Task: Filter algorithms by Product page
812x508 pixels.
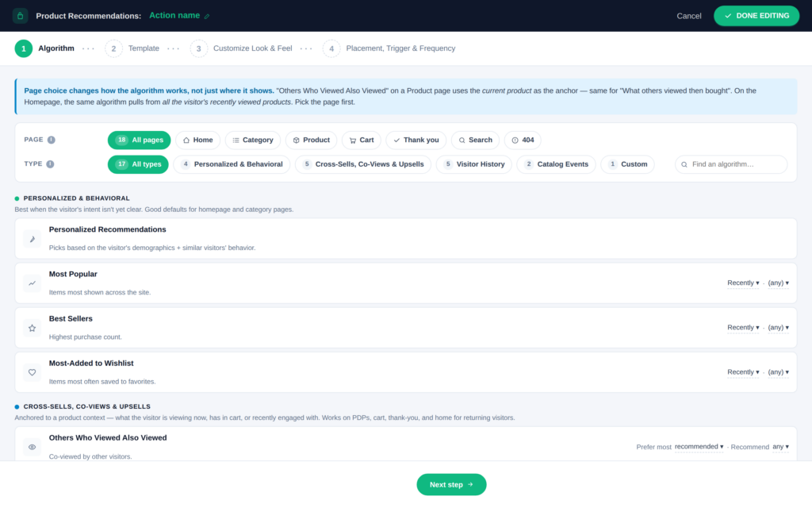Action: 311,140
